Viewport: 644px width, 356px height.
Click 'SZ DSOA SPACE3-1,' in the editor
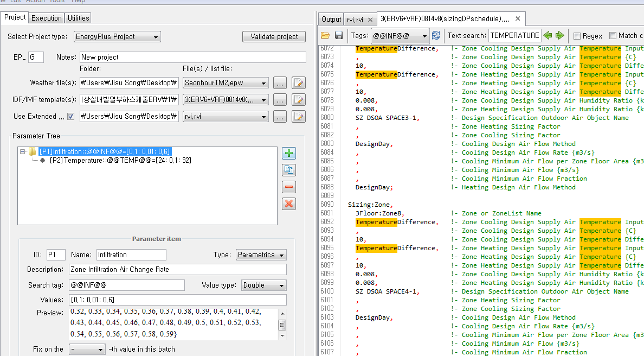pos(387,118)
